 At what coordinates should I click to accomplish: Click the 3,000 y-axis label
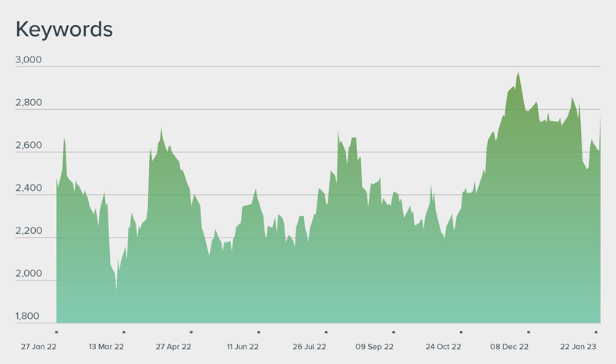pyautogui.click(x=29, y=60)
